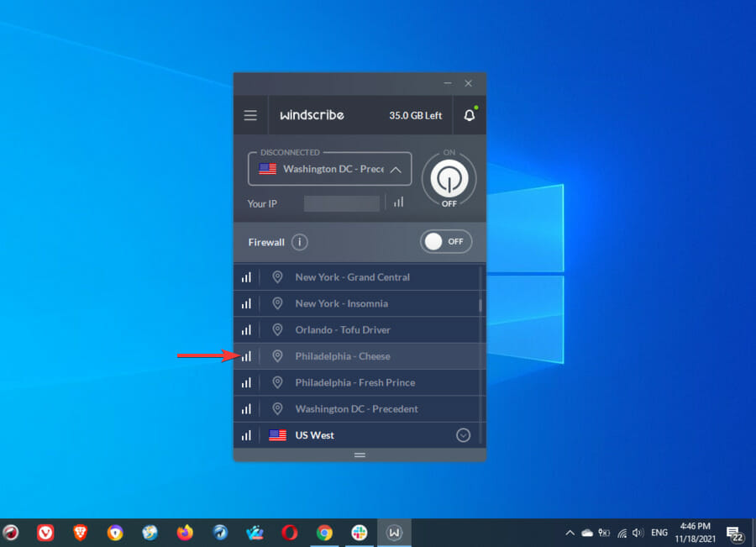Open Slack from the taskbar
This screenshot has width=756, height=547.
point(359,533)
